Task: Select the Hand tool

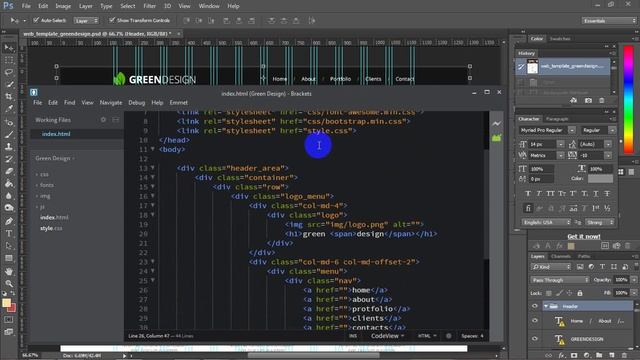Action: click(x=9, y=271)
